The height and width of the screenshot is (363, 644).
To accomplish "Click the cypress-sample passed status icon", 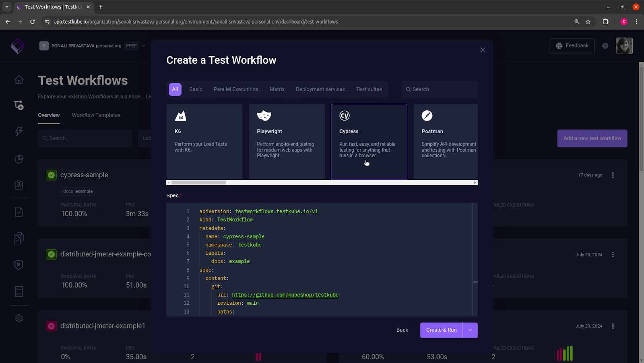I will [x=51, y=175].
